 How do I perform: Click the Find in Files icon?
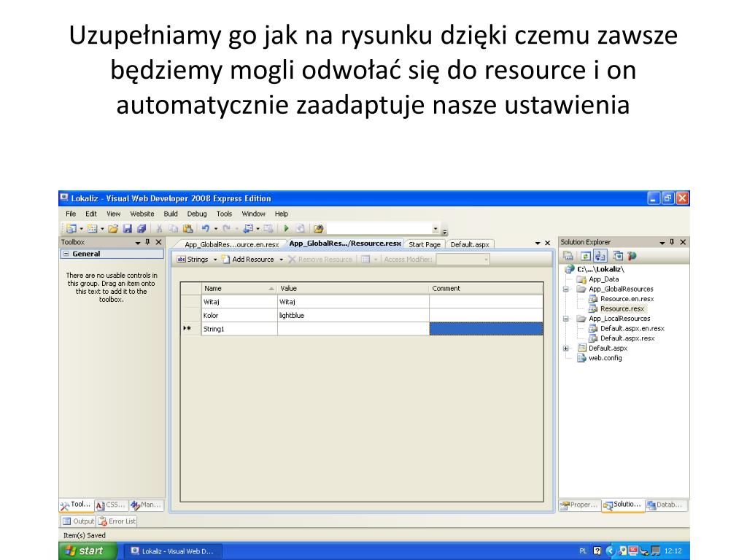coord(318,228)
